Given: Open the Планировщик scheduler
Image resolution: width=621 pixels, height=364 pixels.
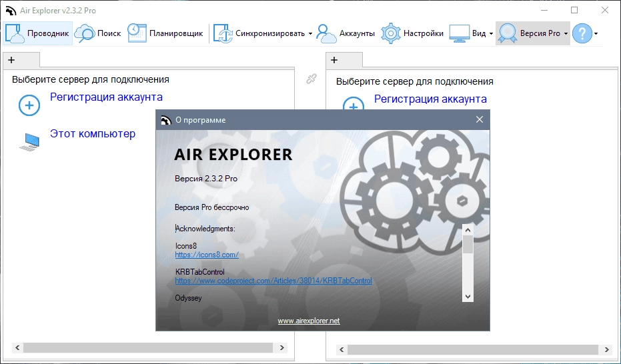Looking at the screenshot, I should 165,33.
